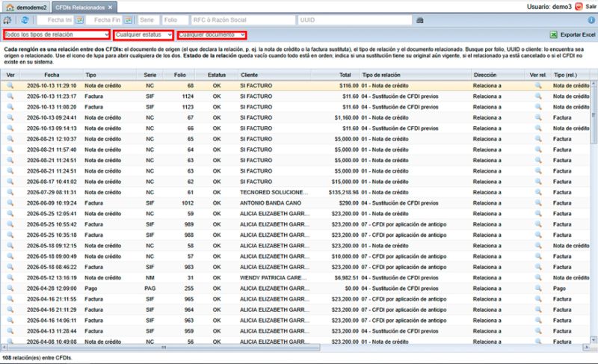Focus the Folio filter field

click(175, 20)
